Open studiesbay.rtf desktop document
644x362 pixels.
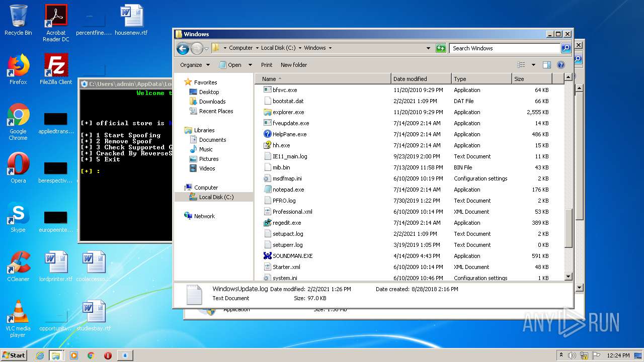[x=94, y=316]
